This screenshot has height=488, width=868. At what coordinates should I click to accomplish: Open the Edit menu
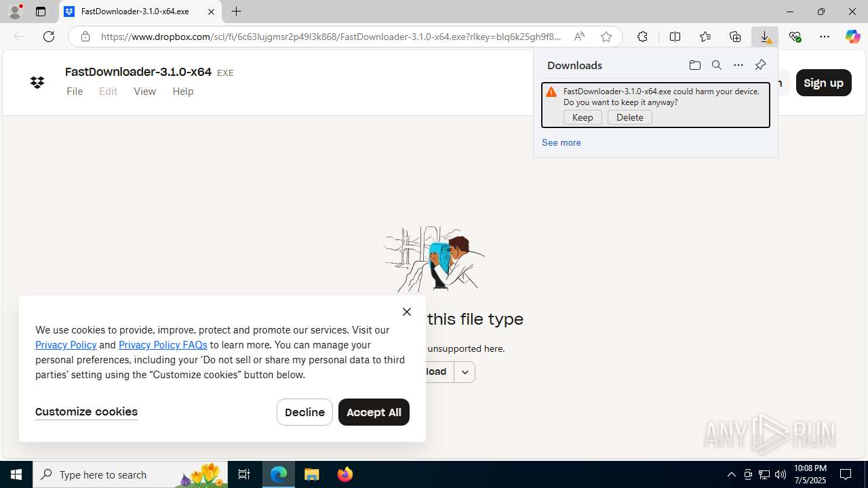coord(108,91)
